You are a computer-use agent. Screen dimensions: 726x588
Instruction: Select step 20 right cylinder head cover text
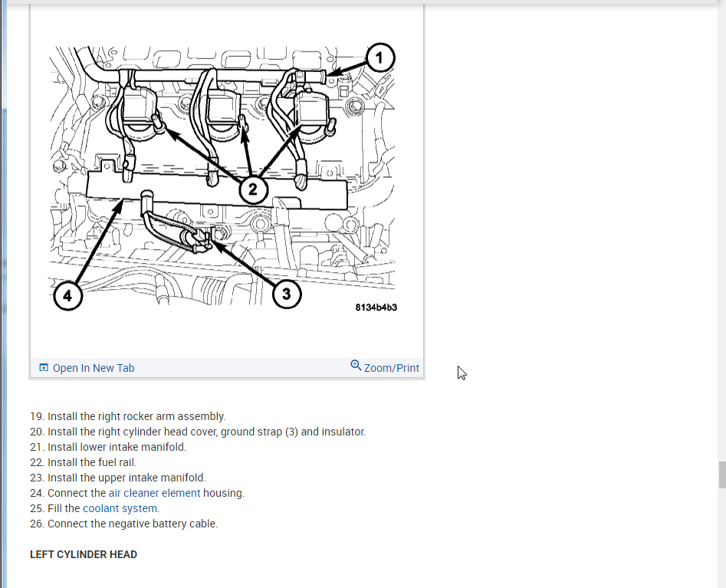[206, 432]
